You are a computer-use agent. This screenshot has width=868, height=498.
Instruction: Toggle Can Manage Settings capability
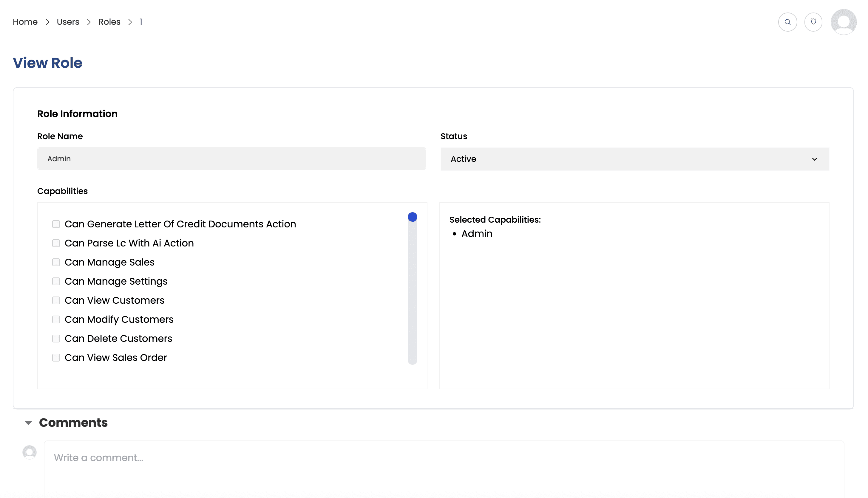(56, 281)
